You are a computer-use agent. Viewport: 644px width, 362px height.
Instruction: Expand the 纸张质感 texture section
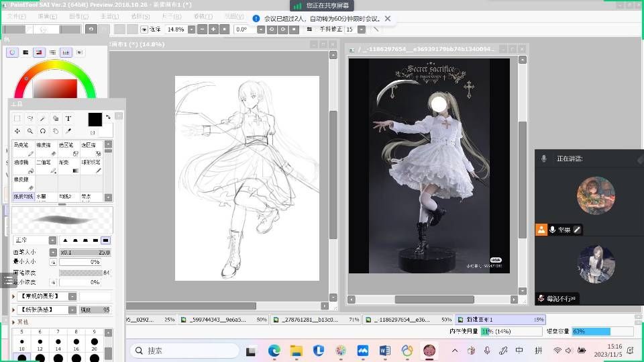15,310
